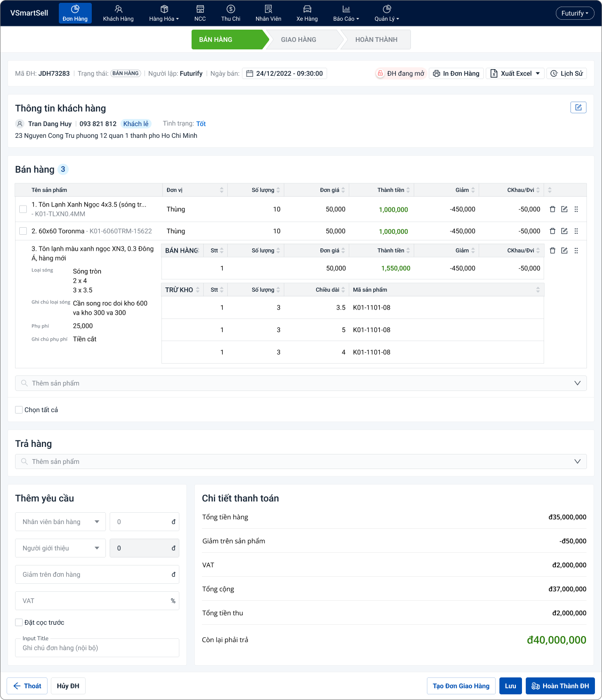Edit the 60x60 Toronma product row
Viewport: 602px width, 700px height.
click(x=564, y=231)
